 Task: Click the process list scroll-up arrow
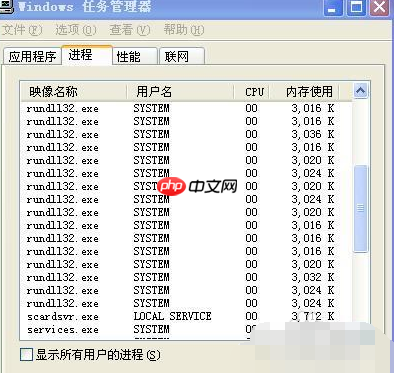tap(361, 91)
